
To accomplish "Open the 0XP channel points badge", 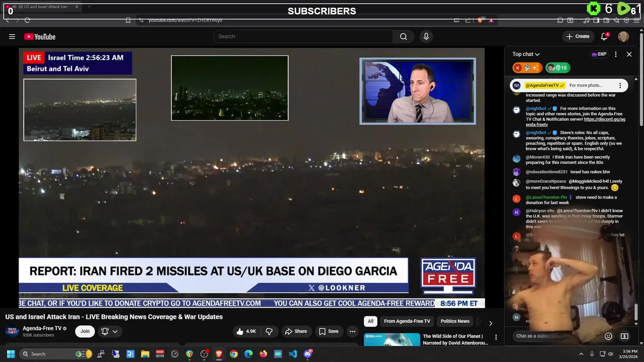I will (599, 54).
